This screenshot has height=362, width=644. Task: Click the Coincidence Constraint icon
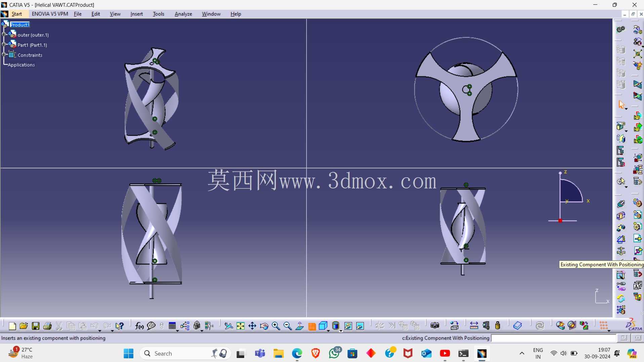click(621, 204)
